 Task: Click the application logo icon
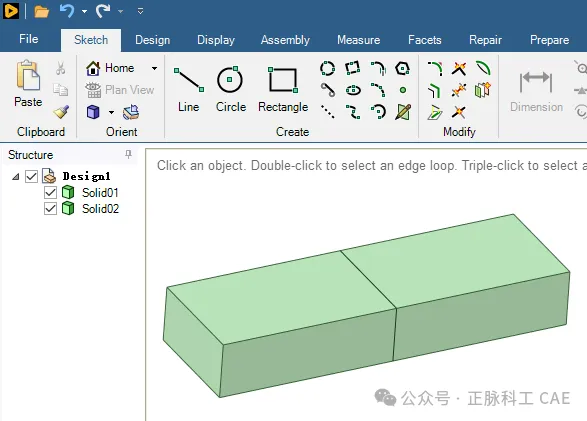(11, 11)
